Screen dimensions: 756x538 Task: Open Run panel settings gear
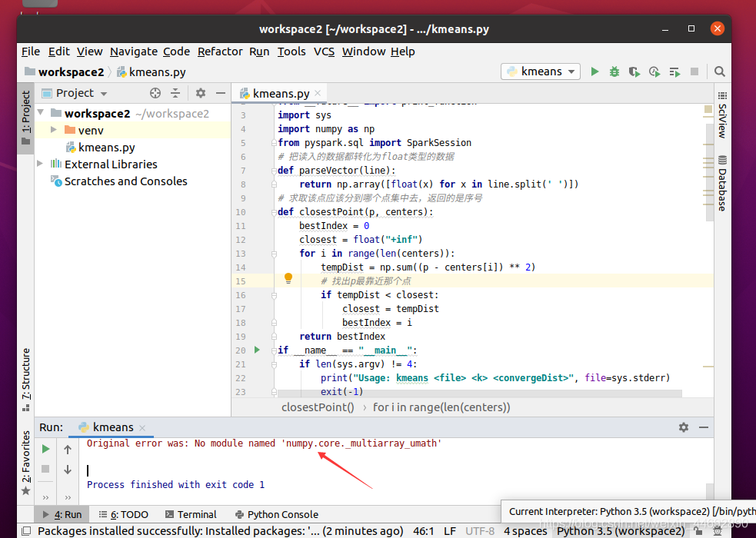click(x=684, y=427)
